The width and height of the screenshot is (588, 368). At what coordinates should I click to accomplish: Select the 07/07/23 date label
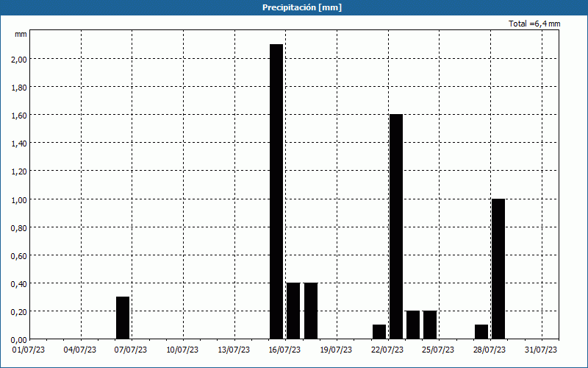pos(131,350)
